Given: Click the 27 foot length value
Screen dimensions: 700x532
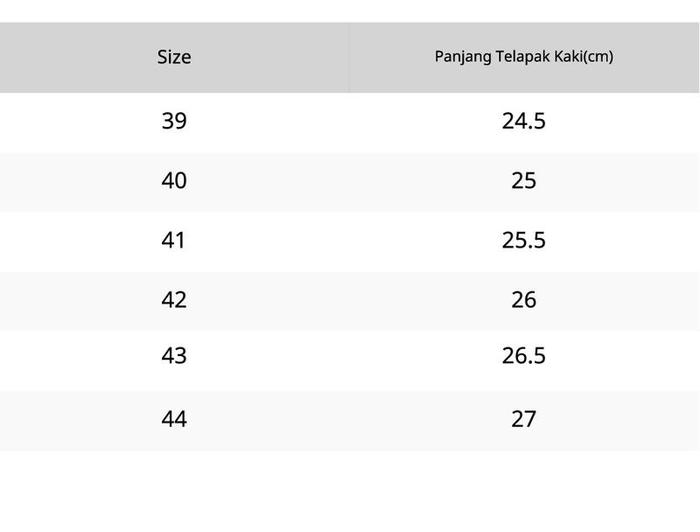Looking at the screenshot, I should 523,418.
